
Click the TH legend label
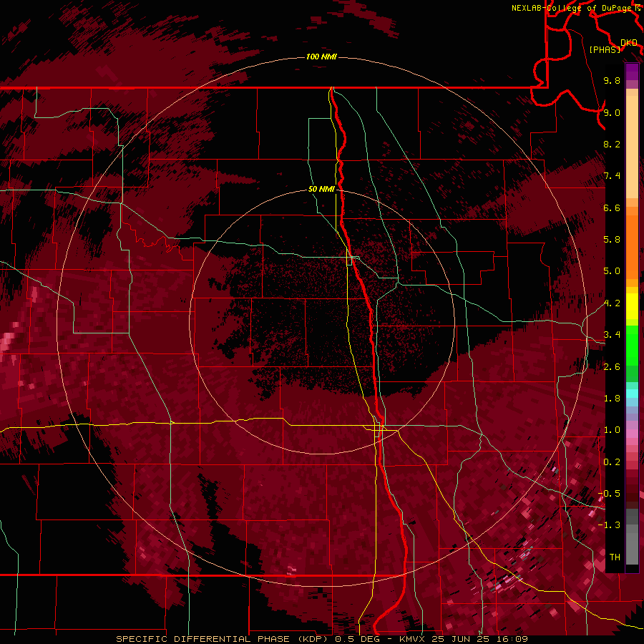point(615,557)
